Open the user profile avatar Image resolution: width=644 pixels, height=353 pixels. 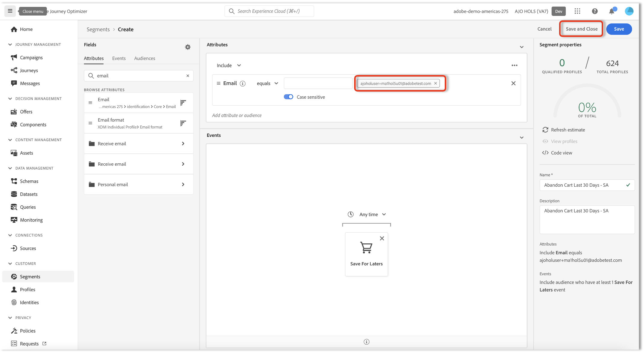629,11
